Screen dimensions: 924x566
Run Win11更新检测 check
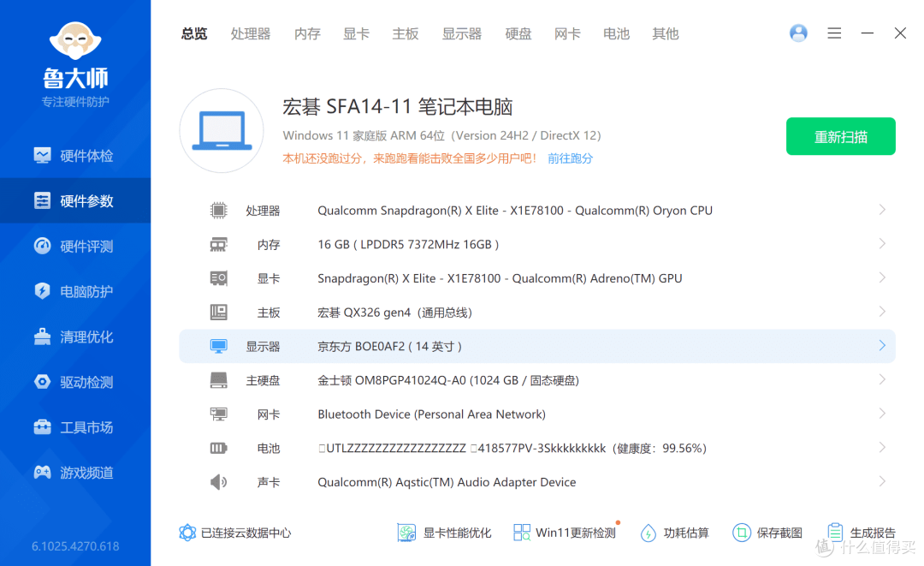565,533
